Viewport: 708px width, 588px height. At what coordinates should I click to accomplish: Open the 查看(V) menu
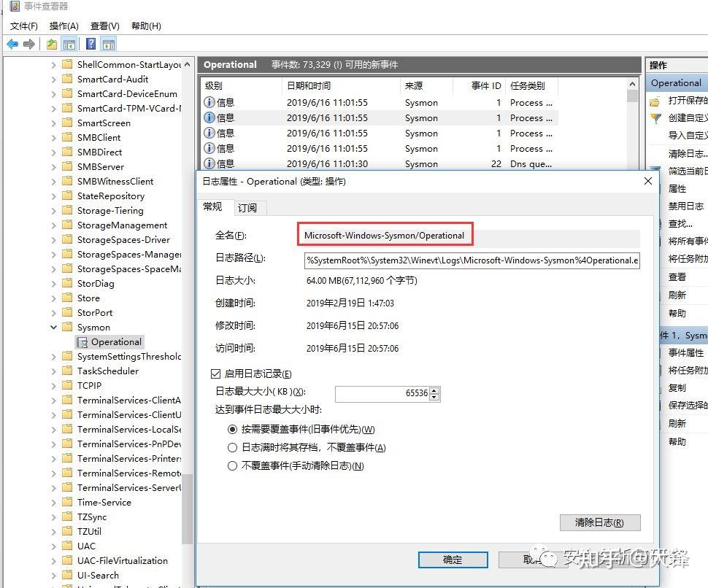click(105, 26)
